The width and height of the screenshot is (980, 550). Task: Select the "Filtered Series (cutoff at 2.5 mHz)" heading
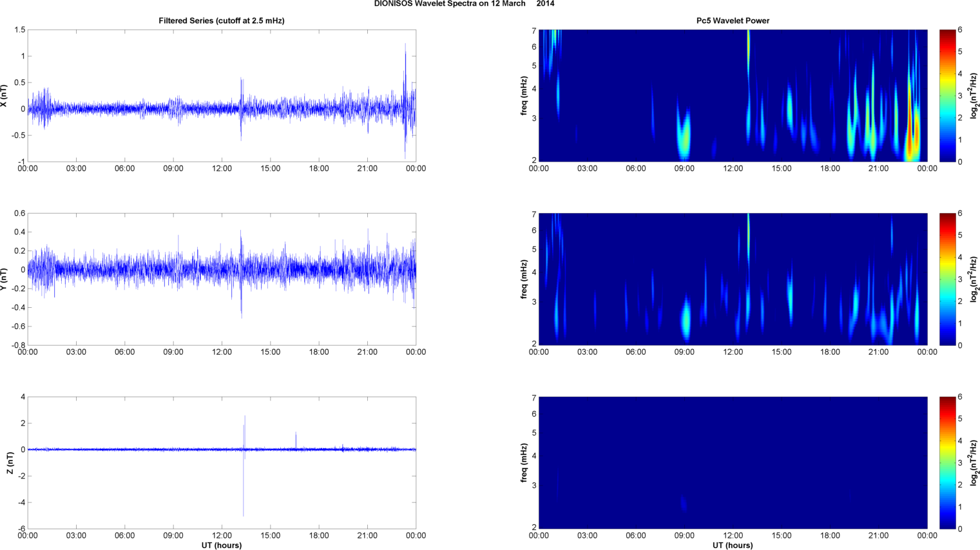(222, 21)
